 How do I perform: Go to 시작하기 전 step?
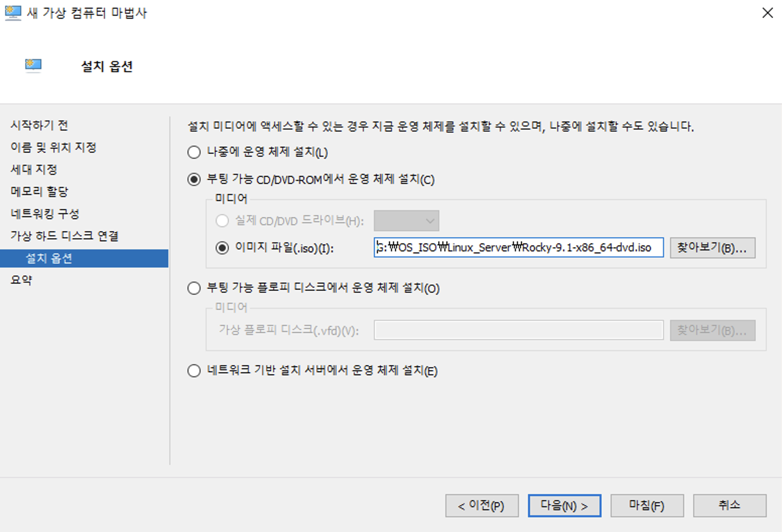click(39, 125)
